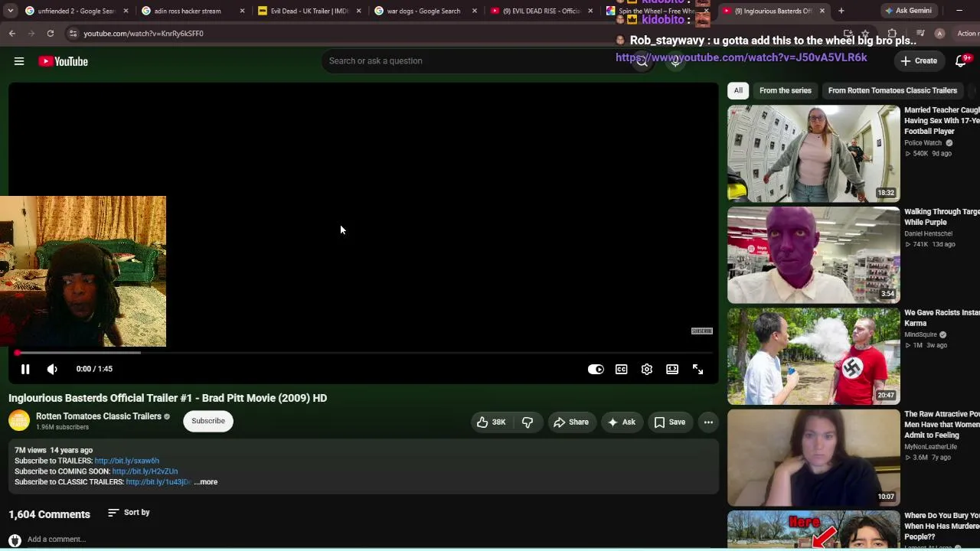Select the All filter chip
Screen dimensions: 980x551
(738, 90)
